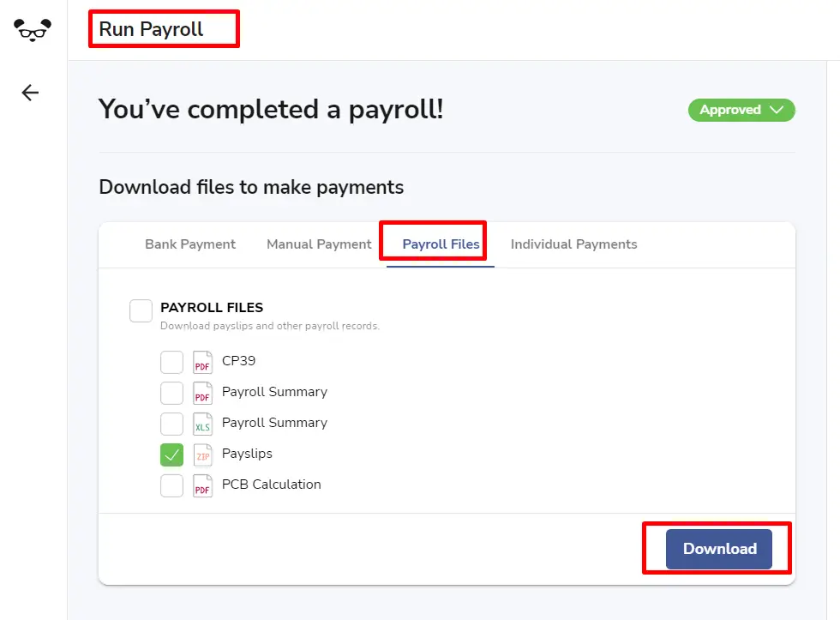Click the CP39 PDF file icon
840x620 pixels.
tap(202, 362)
